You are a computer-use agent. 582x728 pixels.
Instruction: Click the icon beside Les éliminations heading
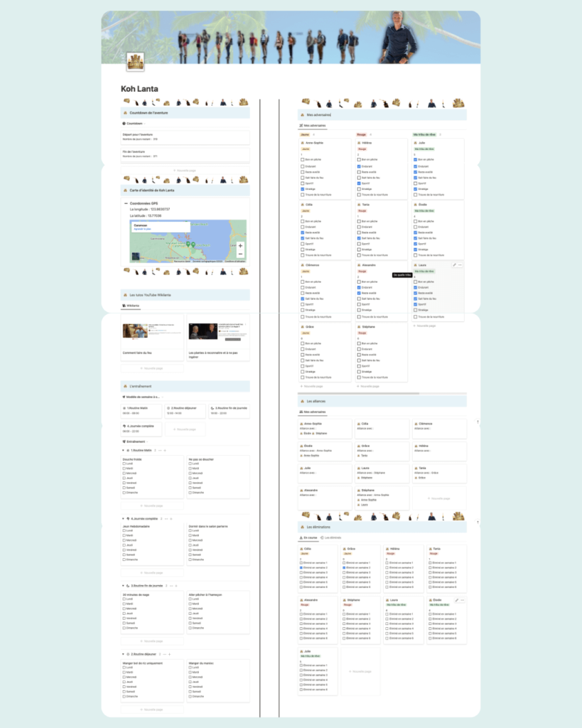point(302,527)
